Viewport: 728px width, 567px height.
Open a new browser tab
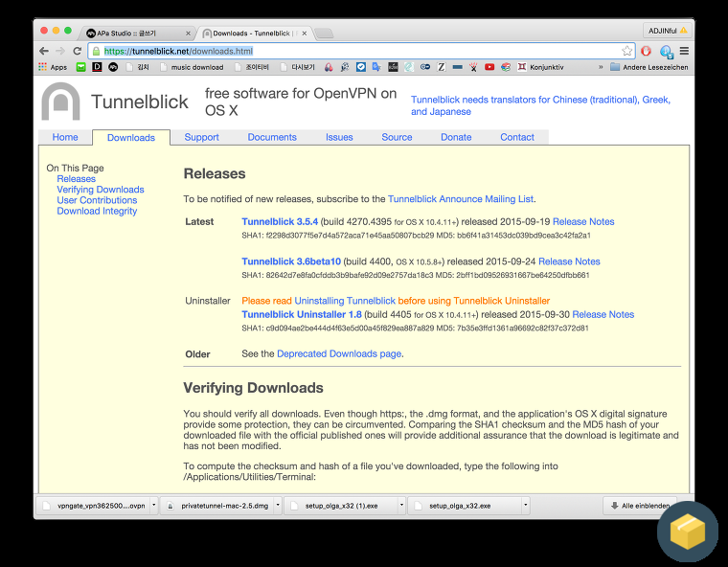click(324, 34)
